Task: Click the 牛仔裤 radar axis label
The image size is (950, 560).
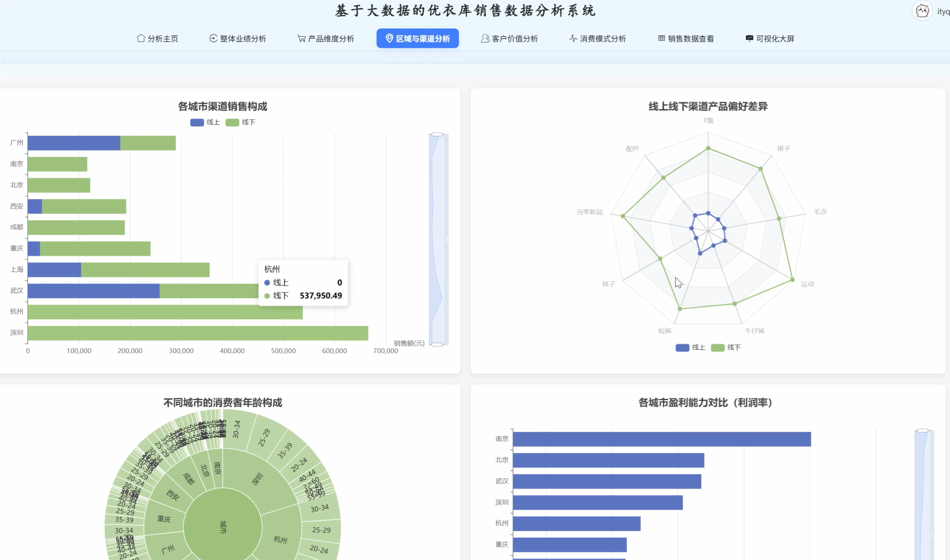Action: pos(755,331)
